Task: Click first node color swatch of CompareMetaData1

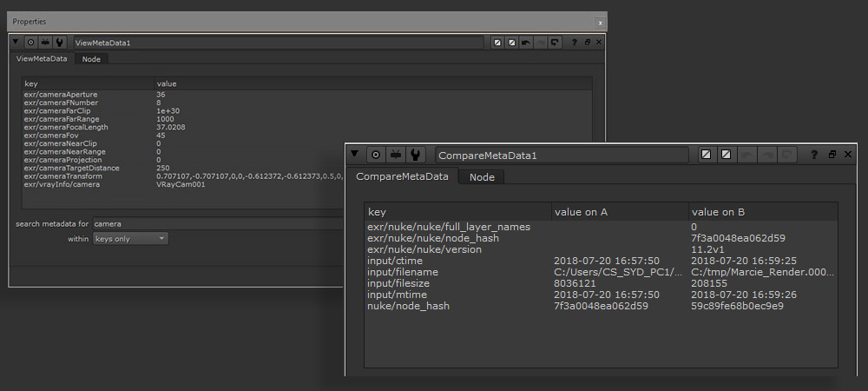Action: [x=706, y=155]
